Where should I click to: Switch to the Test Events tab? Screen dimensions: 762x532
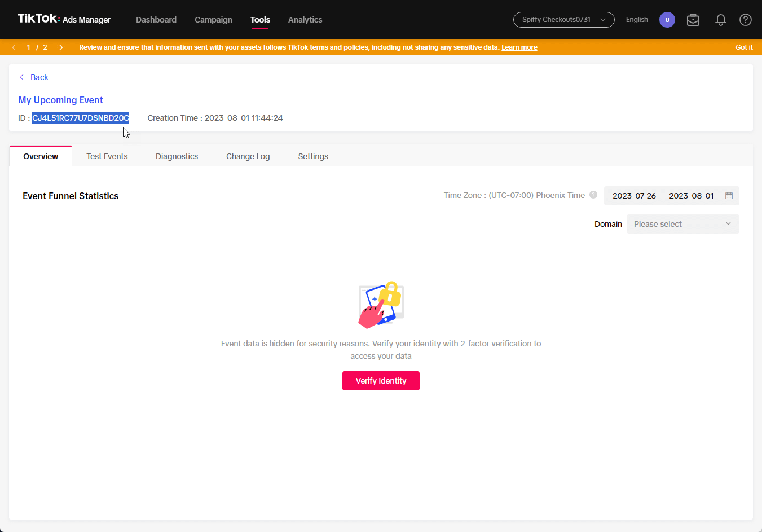(x=107, y=156)
